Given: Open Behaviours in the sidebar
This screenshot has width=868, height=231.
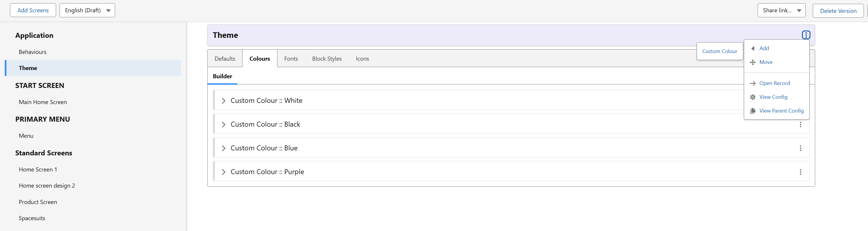Looking at the screenshot, I should tap(33, 52).
